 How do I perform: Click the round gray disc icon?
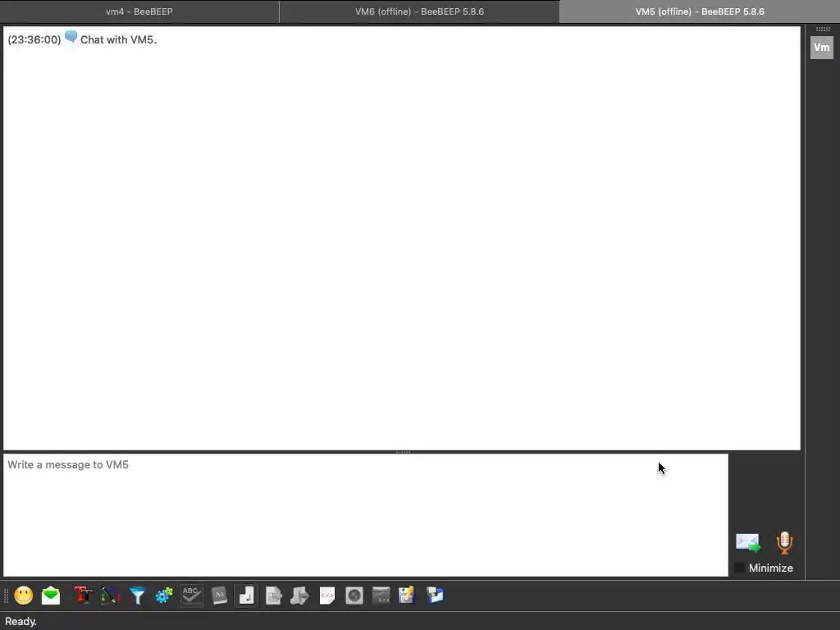coord(354,596)
